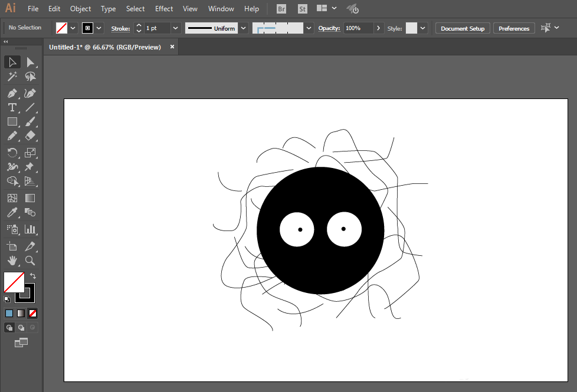Screen dimensions: 577x392
Task: Expand the Opacity dropdown arrow
Action: click(x=378, y=28)
